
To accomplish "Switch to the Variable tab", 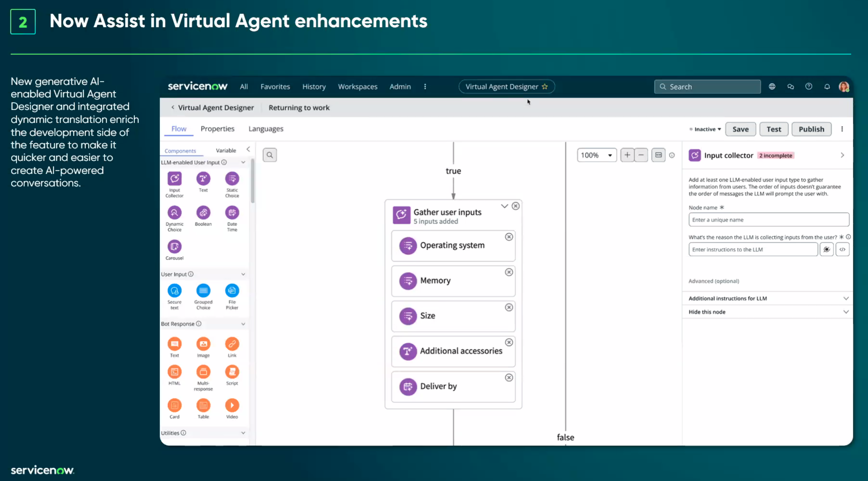I will [226, 150].
